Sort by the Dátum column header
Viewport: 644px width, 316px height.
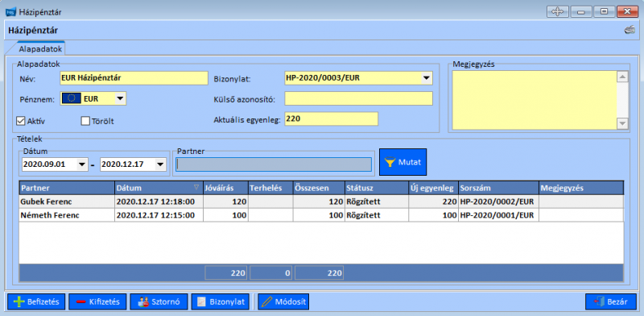(x=159, y=188)
